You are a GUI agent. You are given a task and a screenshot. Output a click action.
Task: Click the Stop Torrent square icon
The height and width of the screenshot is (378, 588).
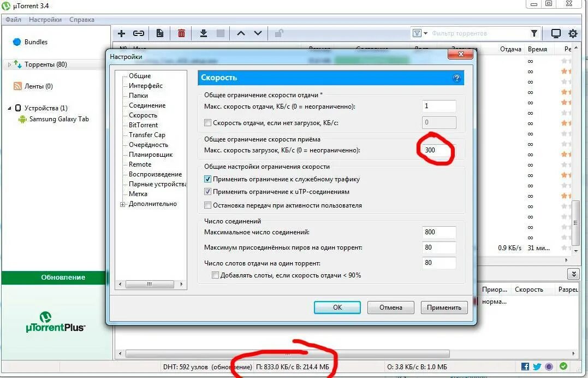[x=221, y=33]
